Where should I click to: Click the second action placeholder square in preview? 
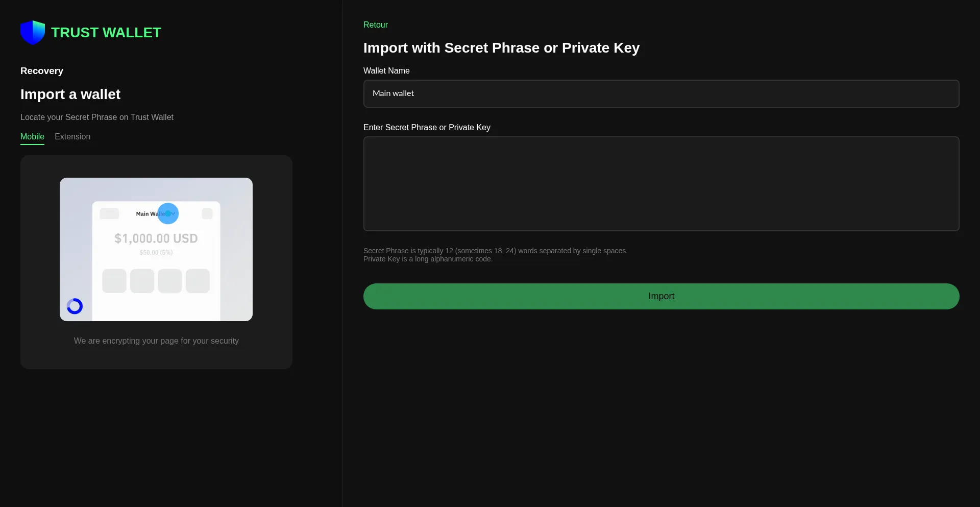coord(142,281)
